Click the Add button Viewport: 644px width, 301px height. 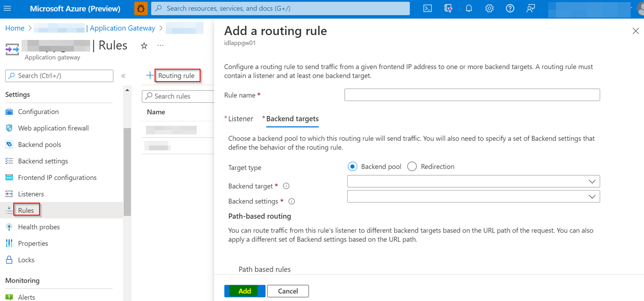[x=245, y=291]
